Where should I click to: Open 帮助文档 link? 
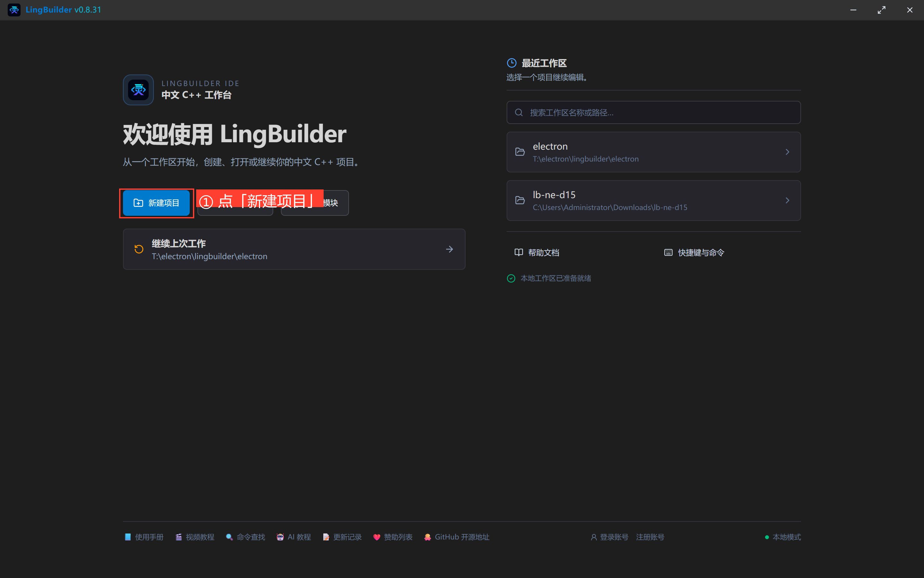(537, 253)
